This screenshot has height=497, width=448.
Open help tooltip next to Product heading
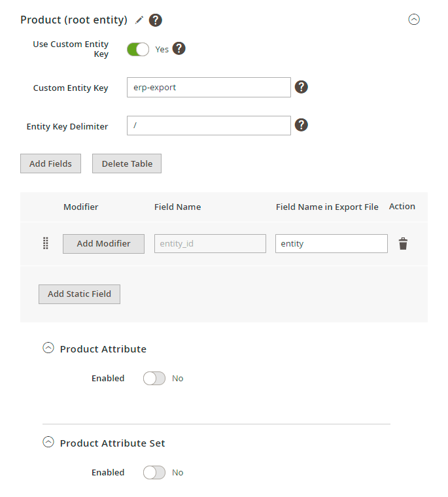tap(156, 20)
